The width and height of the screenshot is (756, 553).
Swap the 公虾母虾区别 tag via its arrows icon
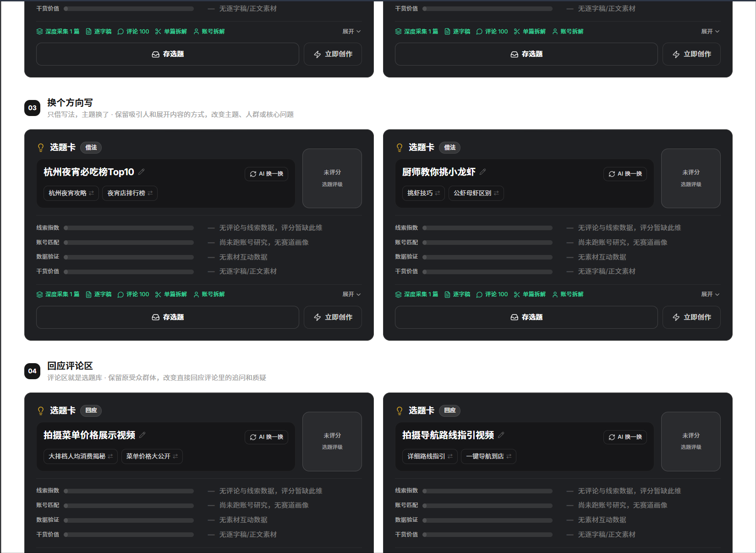(x=496, y=193)
